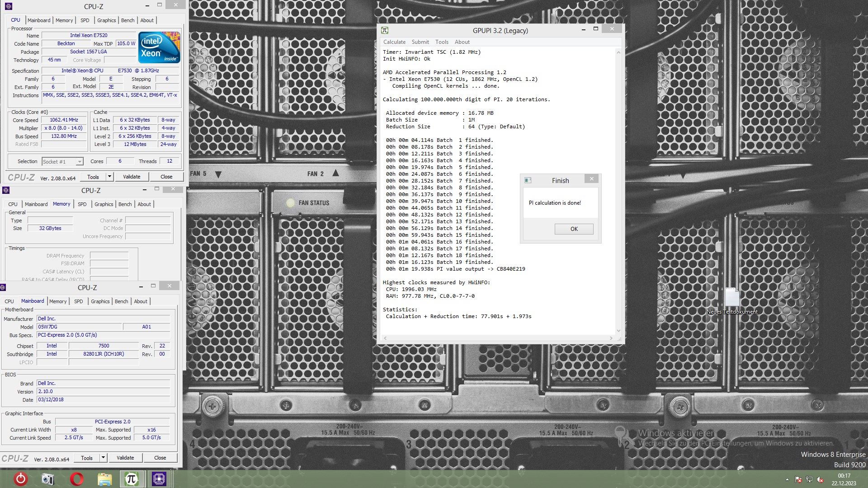Click the CPU-Z icon in top window title
868x488 pixels.
tap(8, 6)
